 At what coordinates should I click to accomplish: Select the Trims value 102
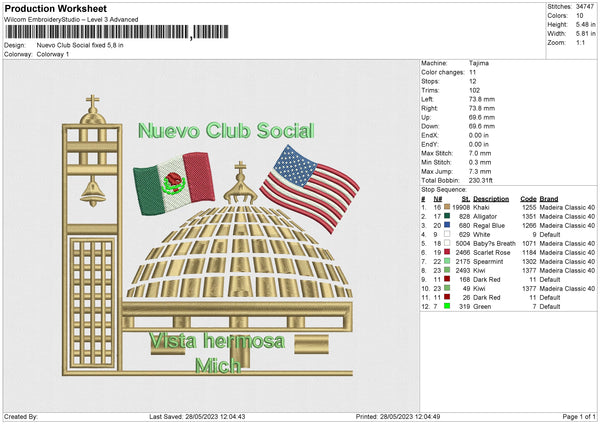474,90
